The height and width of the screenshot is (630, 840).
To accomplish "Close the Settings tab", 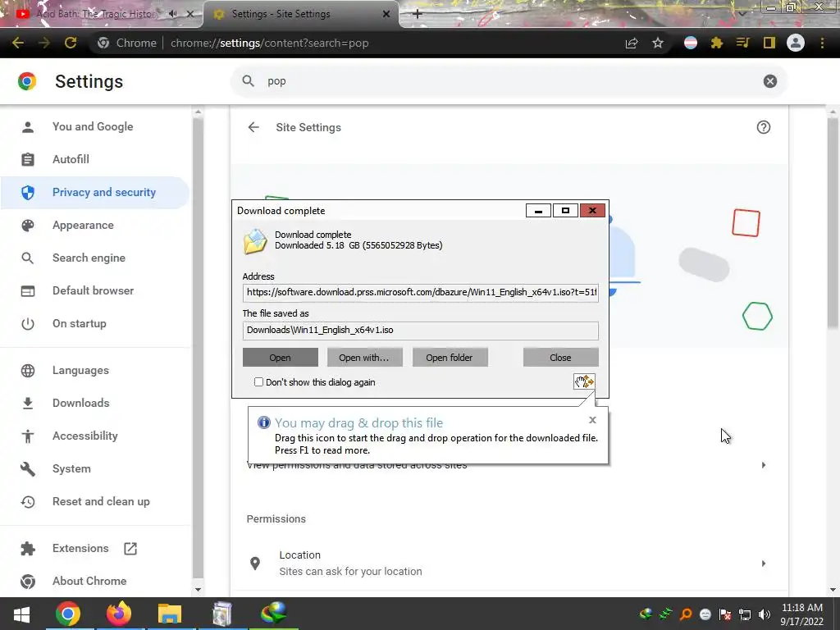I will 386,15.
